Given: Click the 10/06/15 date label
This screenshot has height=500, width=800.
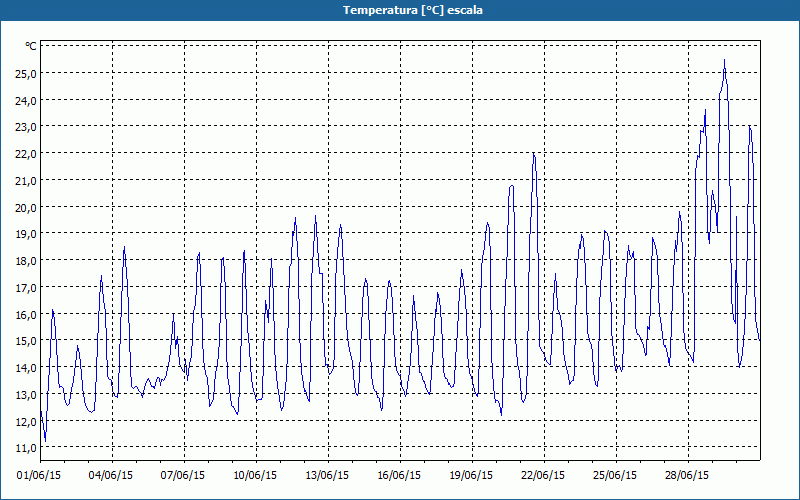Looking at the screenshot, I should (255, 475).
